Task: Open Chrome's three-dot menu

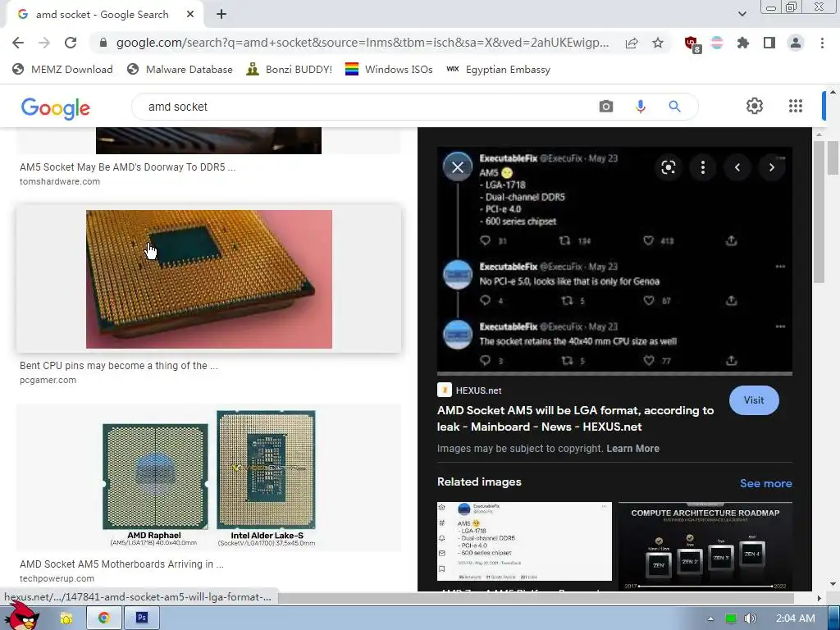Action: point(822,43)
